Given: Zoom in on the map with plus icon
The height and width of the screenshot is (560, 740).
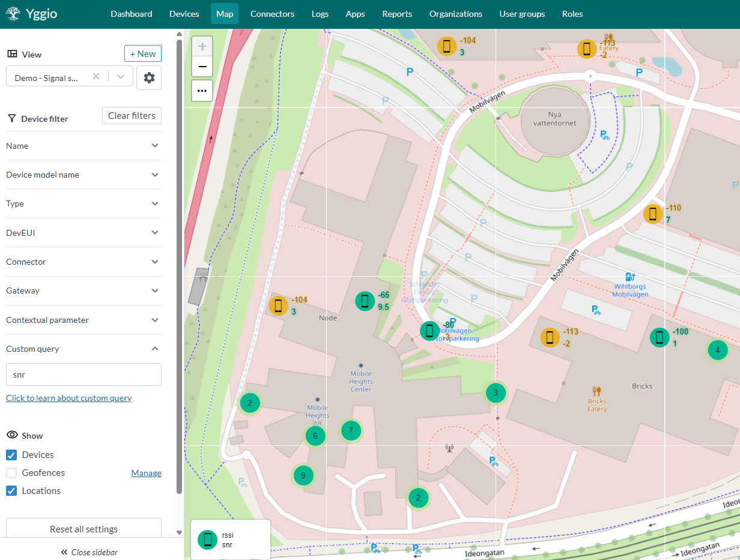Looking at the screenshot, I should [202, 46].
